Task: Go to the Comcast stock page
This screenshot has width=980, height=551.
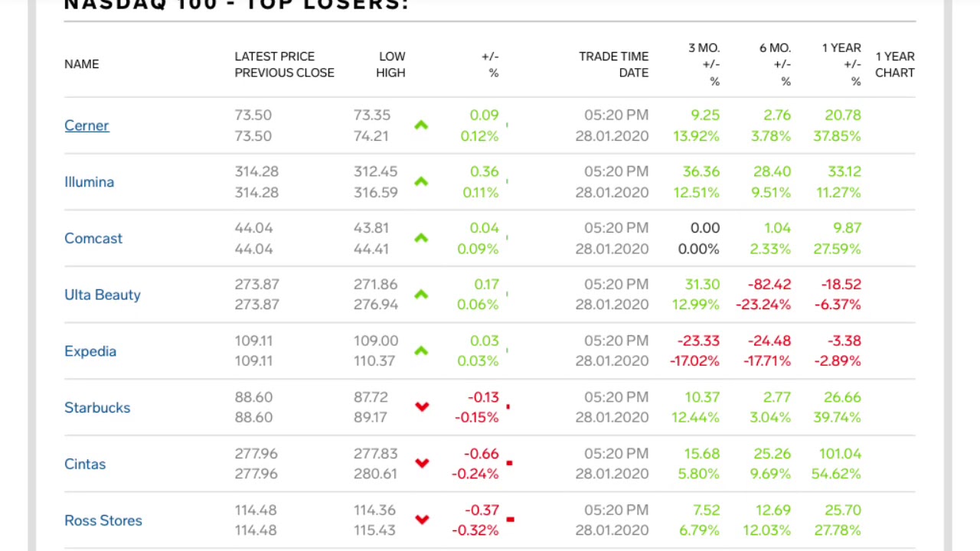Action: [93, 239]
